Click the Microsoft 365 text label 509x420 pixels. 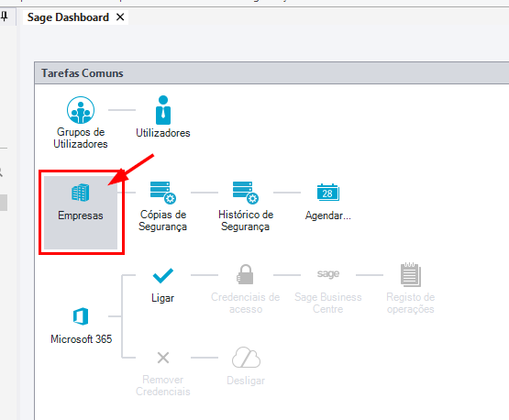pyautogui.click(x=81, y=339)
